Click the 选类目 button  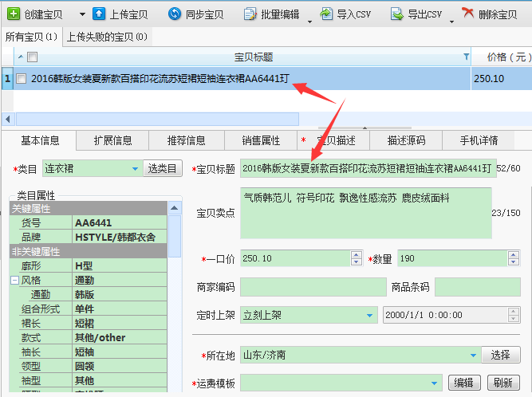pyautogui.click(x=163, y=169)
